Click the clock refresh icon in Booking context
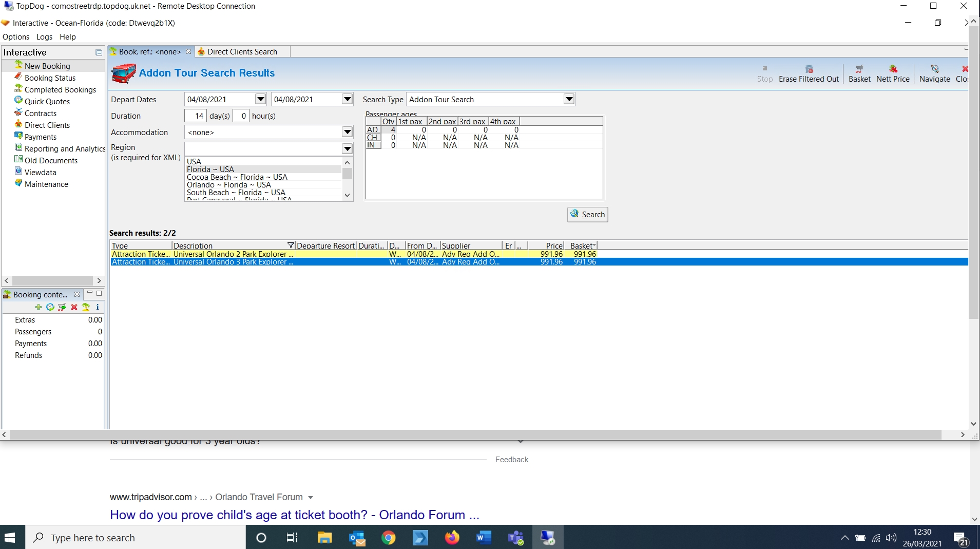The height and width of the screenshot is (549, 980). [50, 307]
